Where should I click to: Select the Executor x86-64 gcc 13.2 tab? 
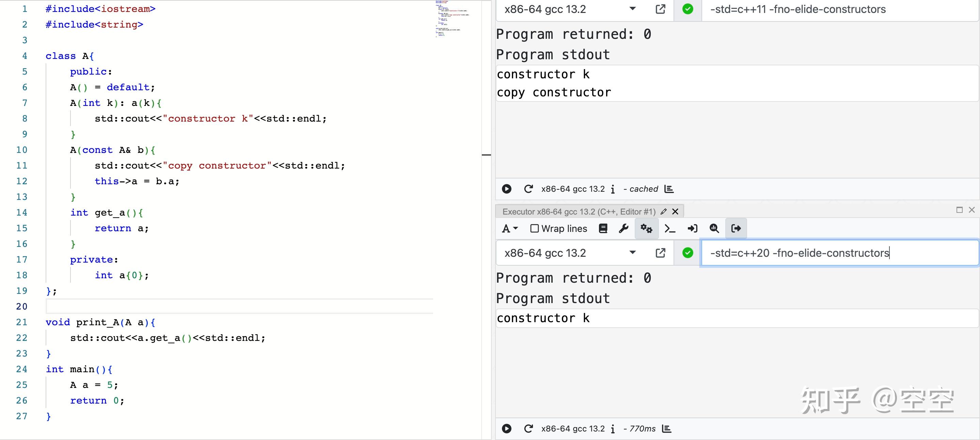click(579, 211)
